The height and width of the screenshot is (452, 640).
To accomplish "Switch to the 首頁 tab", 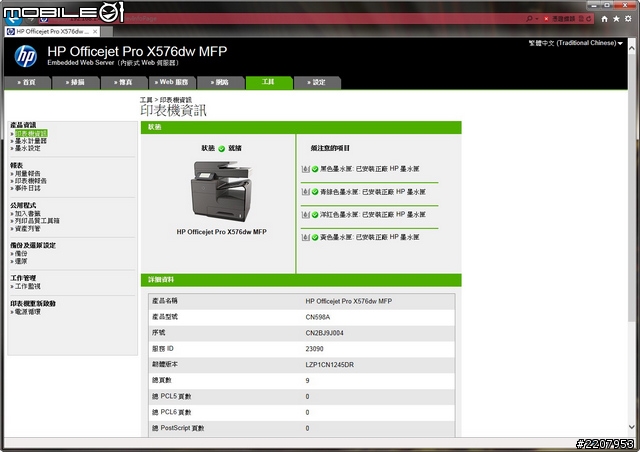I will click(27, 82).
